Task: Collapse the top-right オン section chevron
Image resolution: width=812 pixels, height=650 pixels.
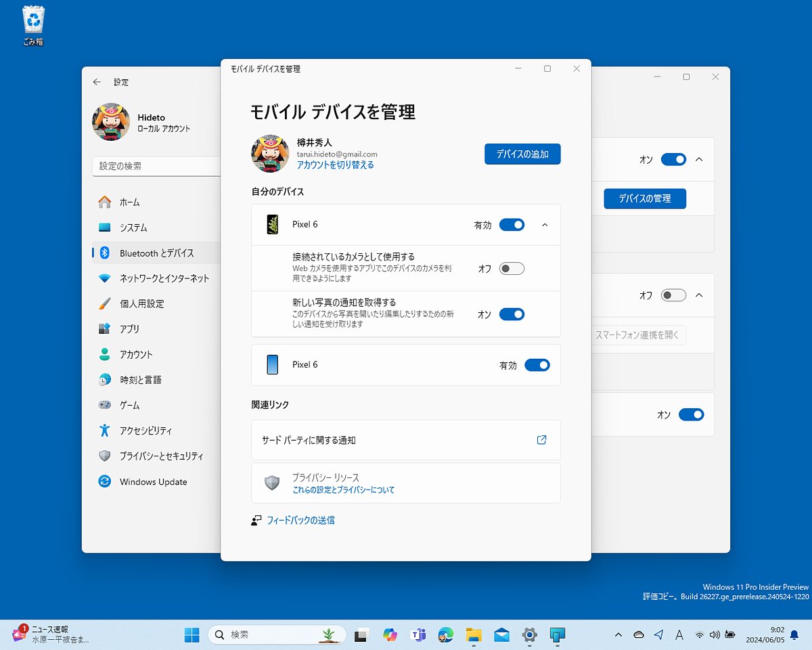Action: click(x=699, y=160)
